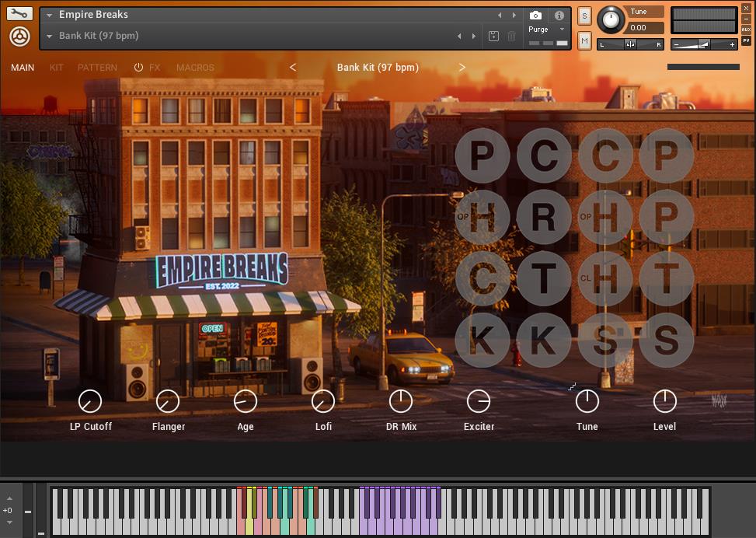Adjust the bottom Tune knob beside Level
This screenshot has height=538, width=756.
pyautogui.click(x=587, y=401)
